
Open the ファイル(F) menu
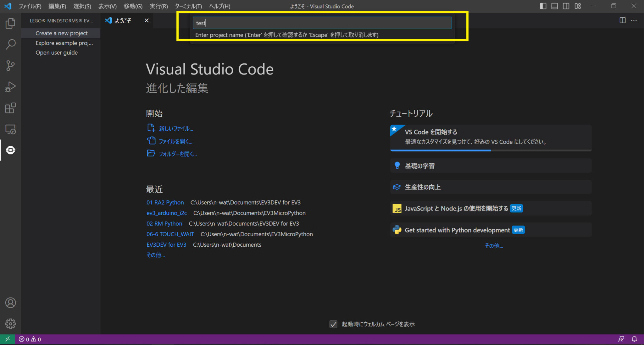[30, 6]
